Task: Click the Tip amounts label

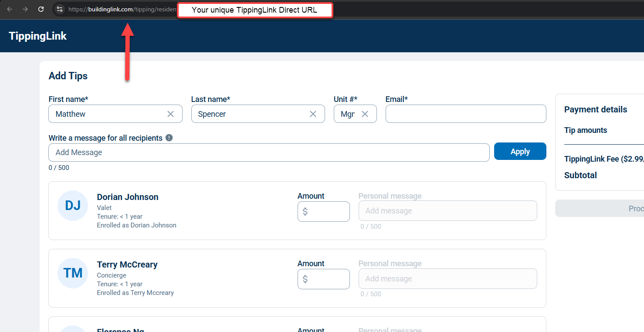Action: (586, 130)
